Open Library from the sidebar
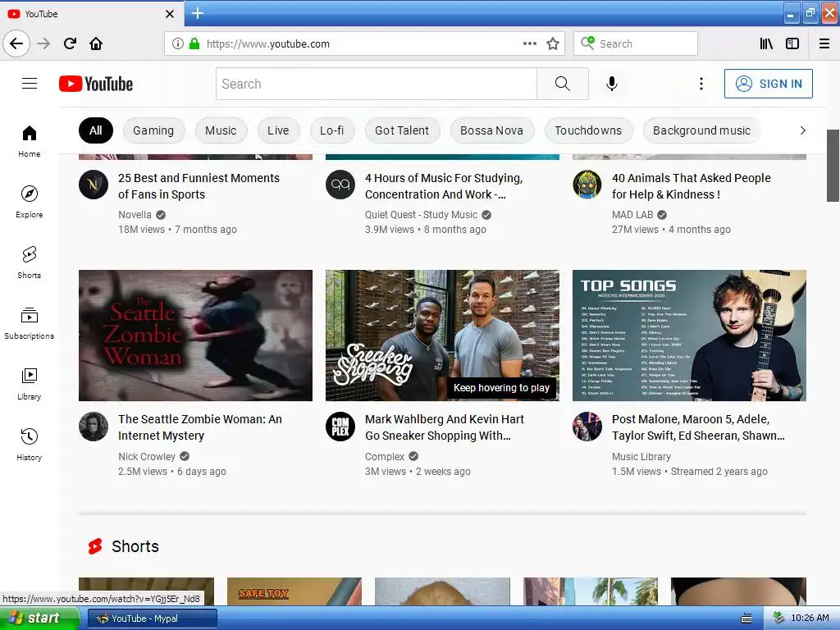This screenshot has width=840, height=630. tap(30, 383)
